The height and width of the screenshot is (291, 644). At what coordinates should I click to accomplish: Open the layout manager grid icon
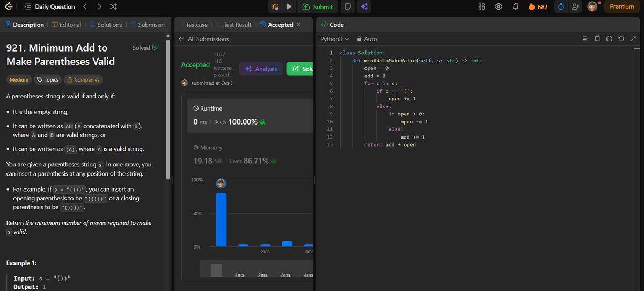point(481,6)
